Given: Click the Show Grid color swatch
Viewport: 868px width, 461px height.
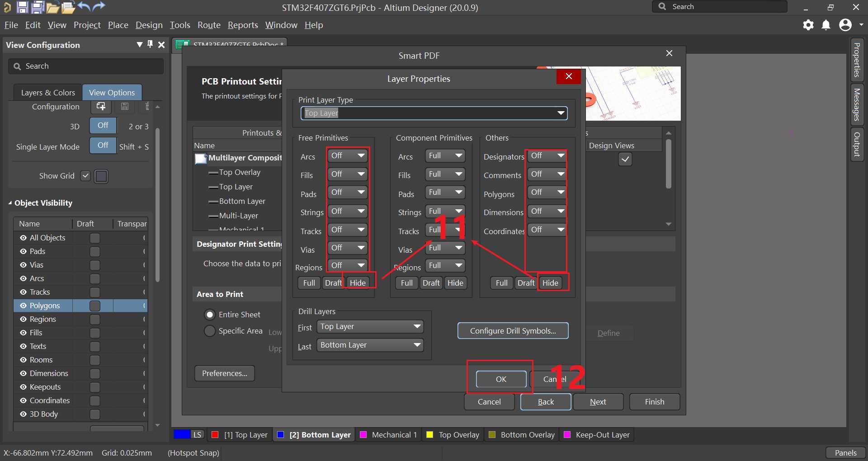Looking at the screenshot, I should tap(101, 176).
